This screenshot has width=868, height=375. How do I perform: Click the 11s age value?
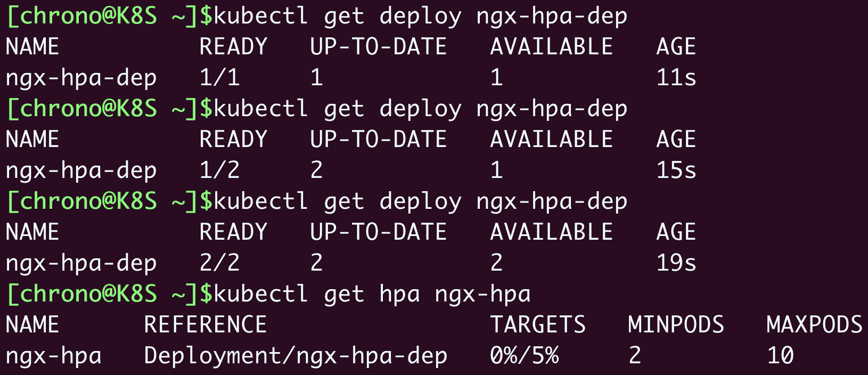click(676, 78)
